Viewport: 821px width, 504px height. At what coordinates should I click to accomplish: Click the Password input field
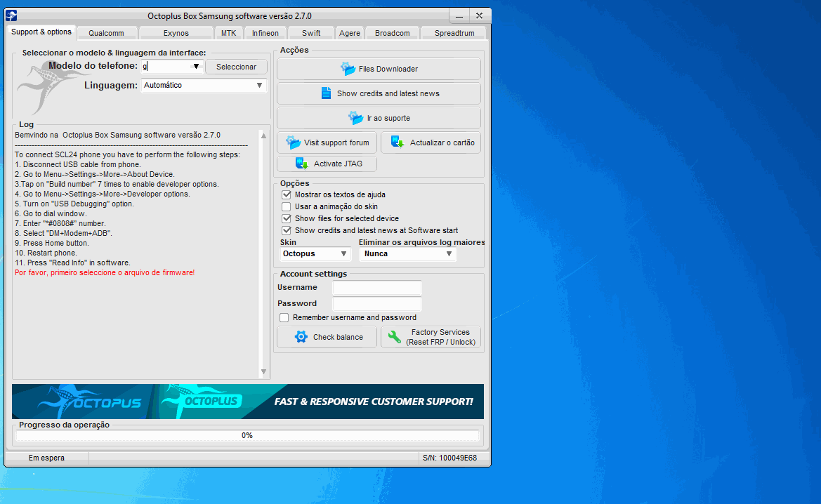pos(377,303)
